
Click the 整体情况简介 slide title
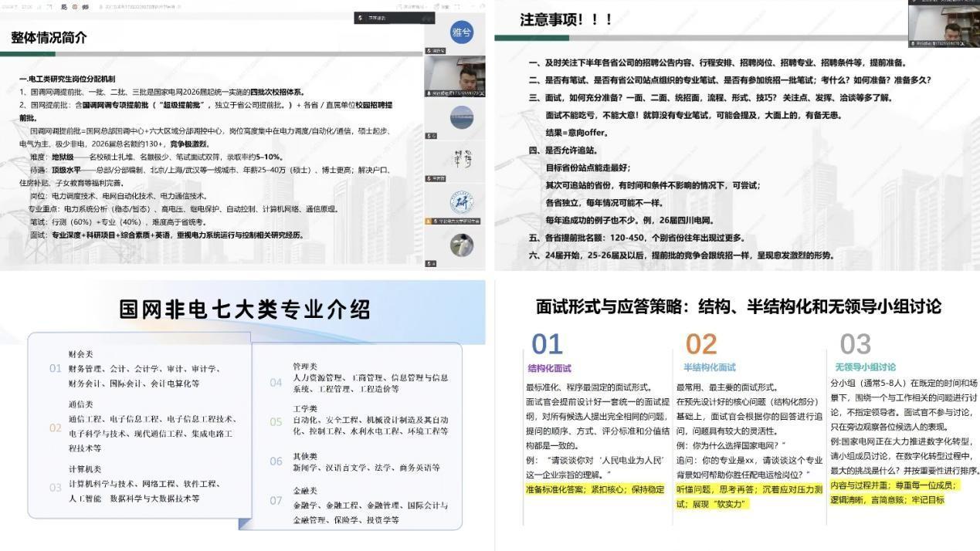(x=49, y=37)
